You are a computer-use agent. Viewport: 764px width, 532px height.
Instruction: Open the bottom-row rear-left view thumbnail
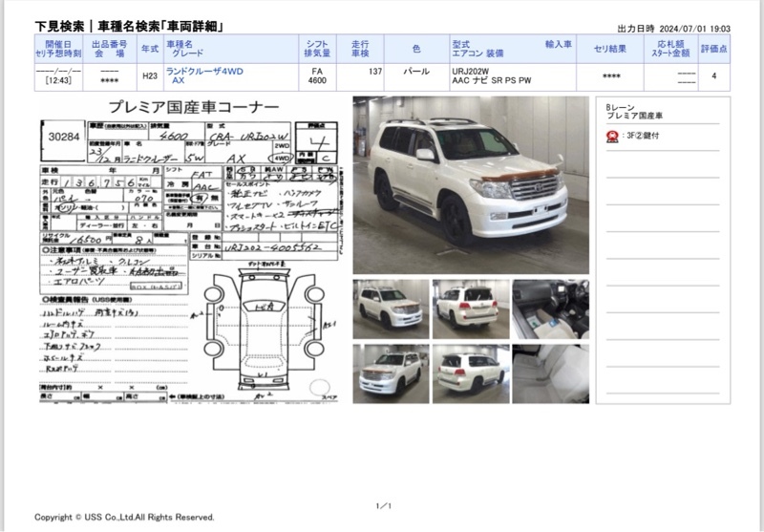[x=471, y=374]
